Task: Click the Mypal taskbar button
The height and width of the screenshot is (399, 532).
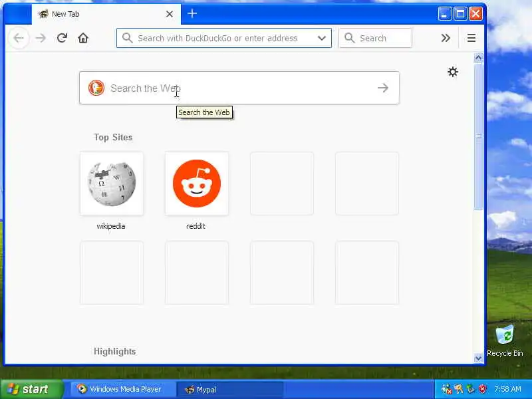Action: tap(229, 389)
